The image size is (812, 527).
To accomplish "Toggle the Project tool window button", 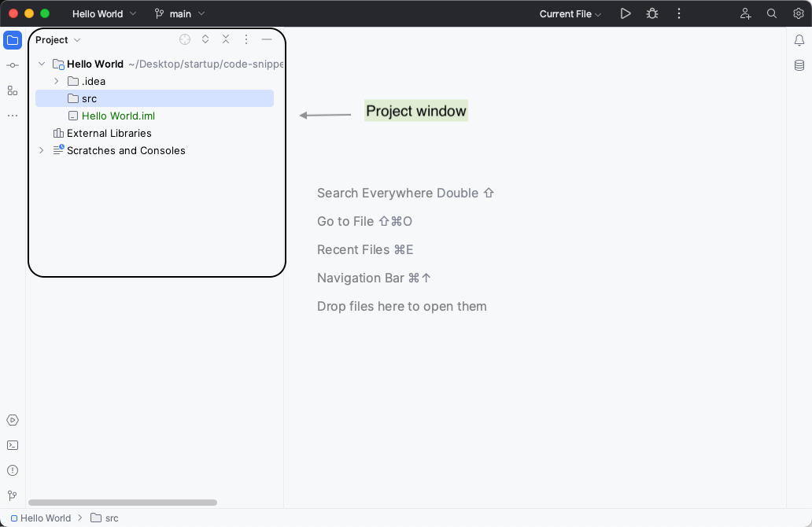I will pos(13,40).
